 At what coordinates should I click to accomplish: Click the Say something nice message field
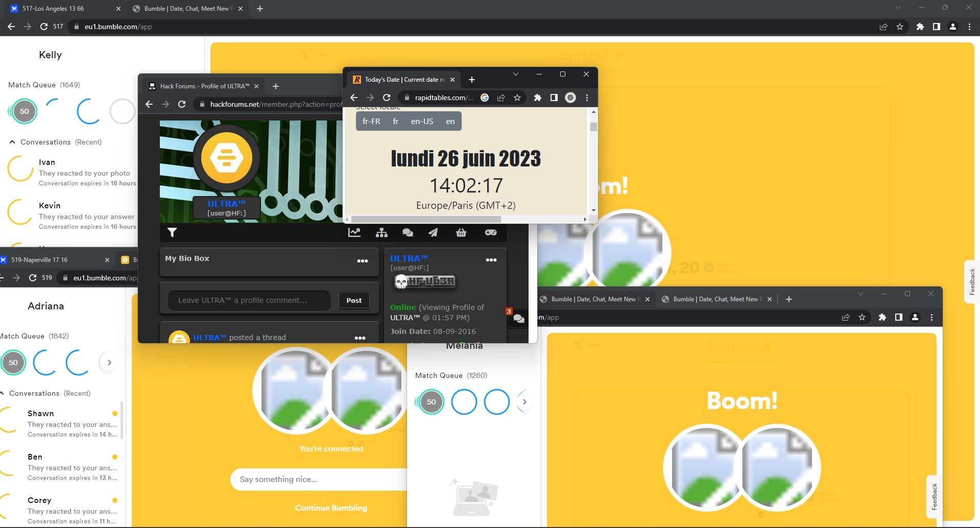coord(319,479)
